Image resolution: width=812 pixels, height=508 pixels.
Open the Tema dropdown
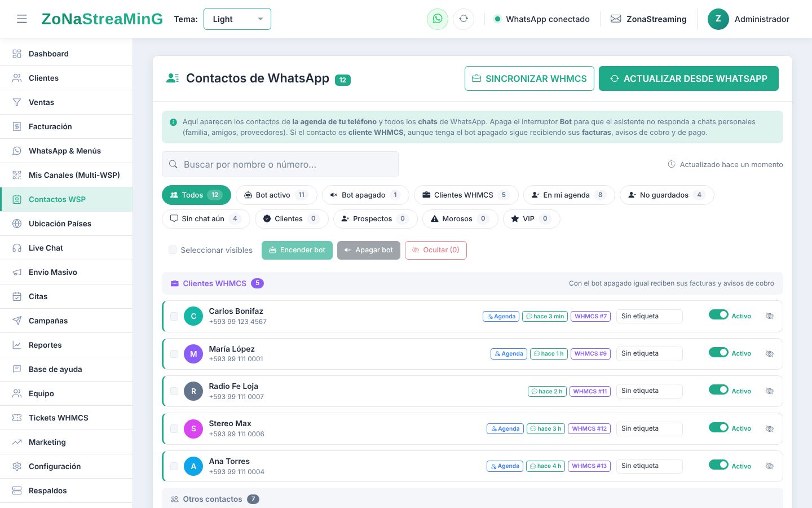(237, 19)
